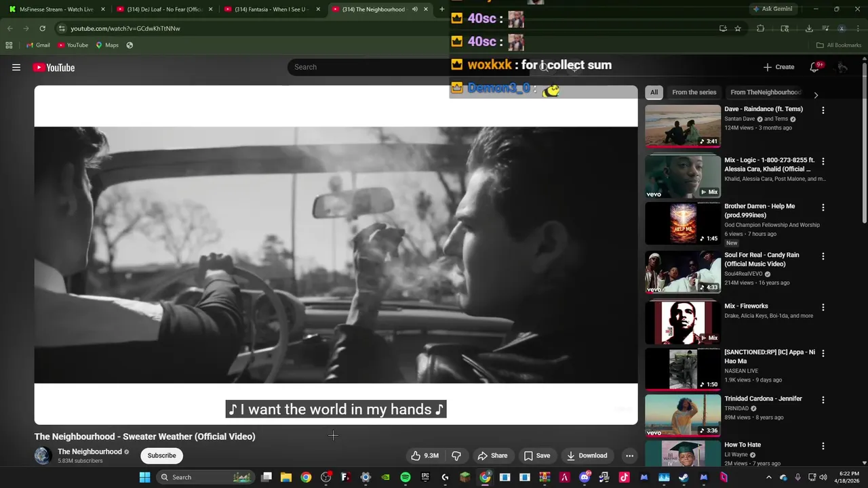Screen dimensions: 868x488
Task: Show next filter chips with right chevron
Action: coord(816,95)
